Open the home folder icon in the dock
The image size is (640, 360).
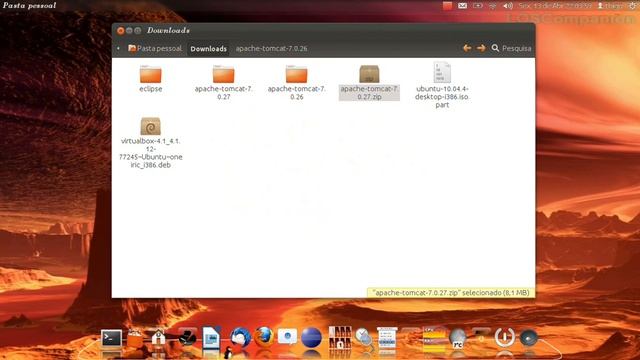point(158,338)
